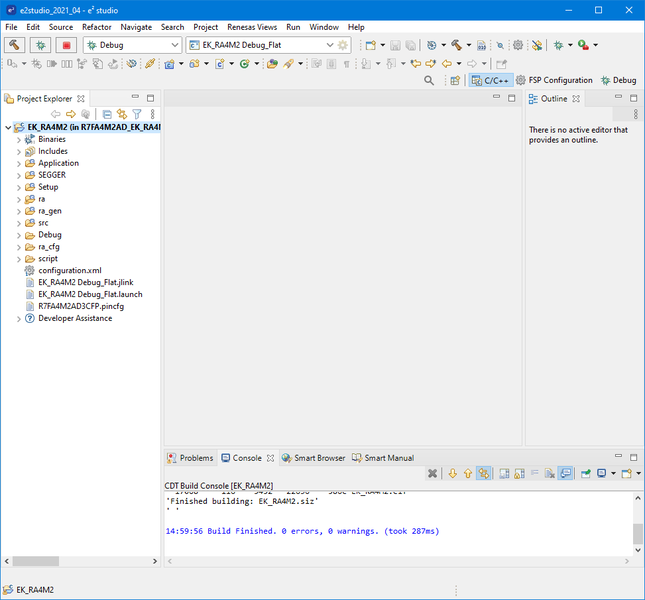Switch to FSP Configuration perspective
This screenshot has height=600, width=645.
point(553,80)
